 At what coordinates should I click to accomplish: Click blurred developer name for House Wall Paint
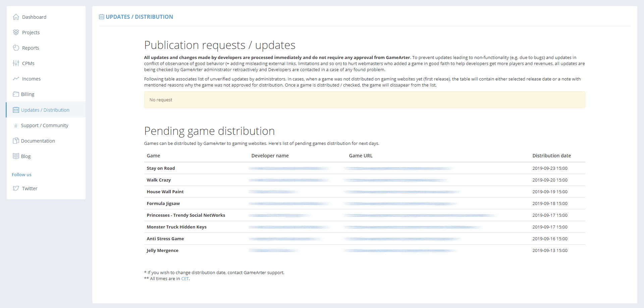click(x=274, y=192)
